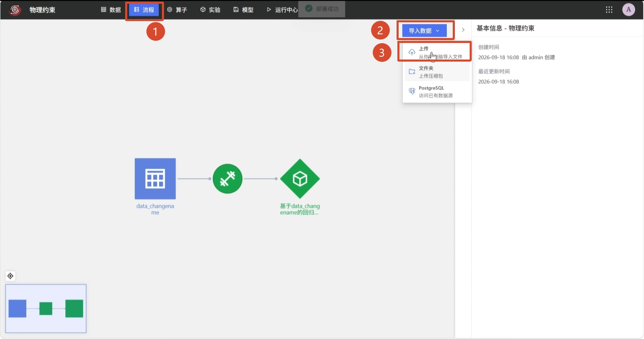Click the data_changename node label
The width and height of the screenshot is (644, 339).
[155, 209]
